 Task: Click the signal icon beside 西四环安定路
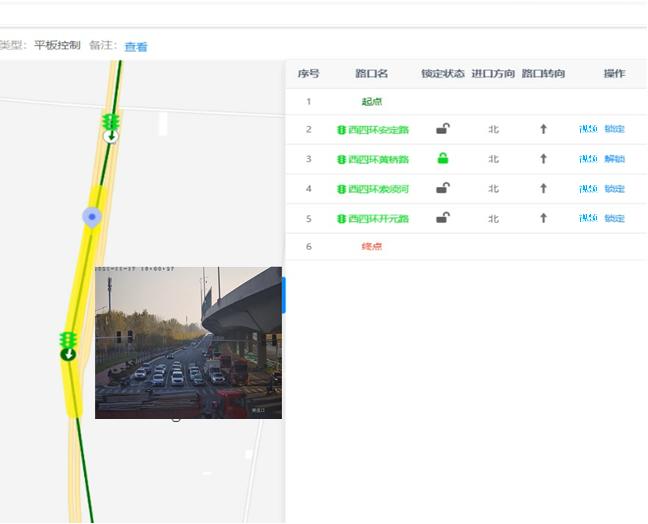pos(341,129)
